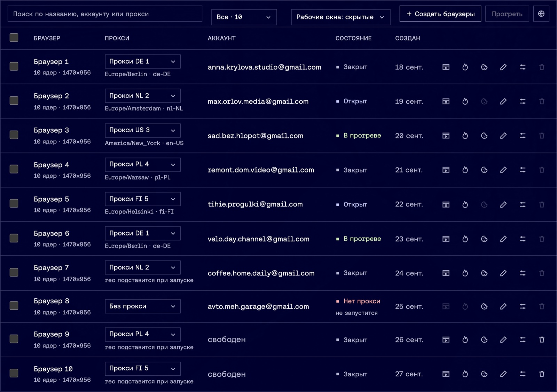Delete Браузер 9 with the trash icon
557x392 pixels.
click(x=542, y=339)
